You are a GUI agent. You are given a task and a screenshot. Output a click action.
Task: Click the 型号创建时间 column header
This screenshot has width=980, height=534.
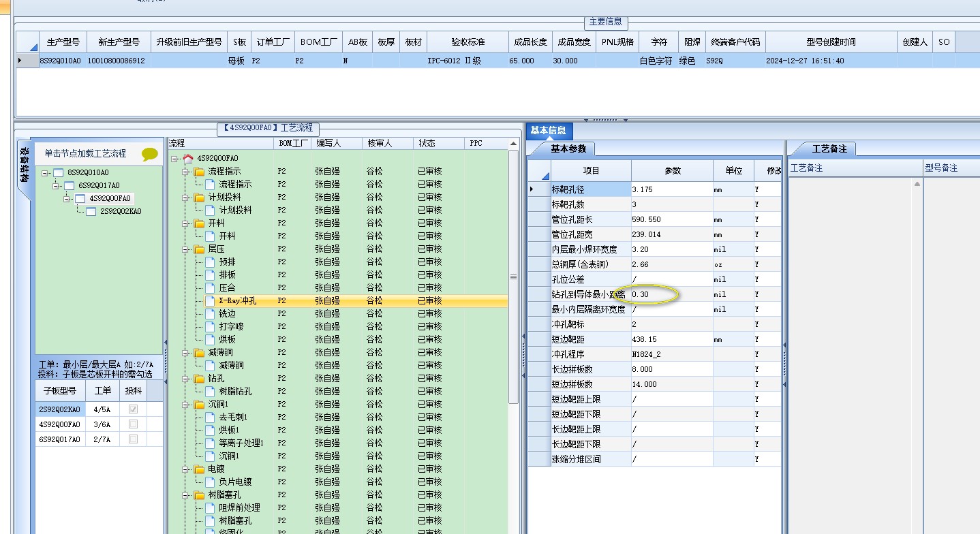pos(831,42)
